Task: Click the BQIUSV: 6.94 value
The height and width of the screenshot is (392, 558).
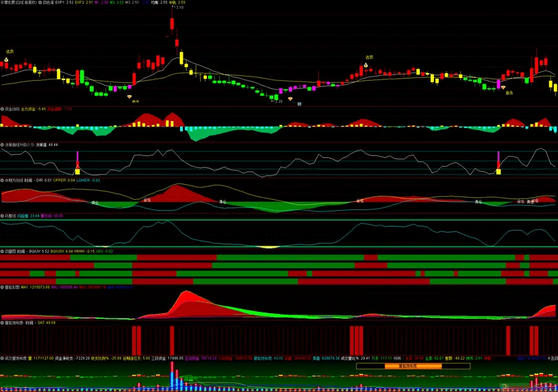Action: 62,252
